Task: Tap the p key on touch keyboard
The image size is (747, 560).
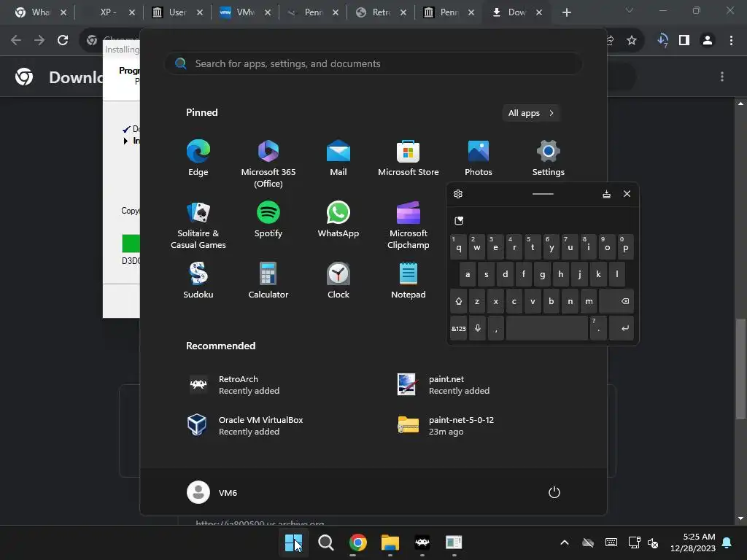Action: (x=625, y=246)
